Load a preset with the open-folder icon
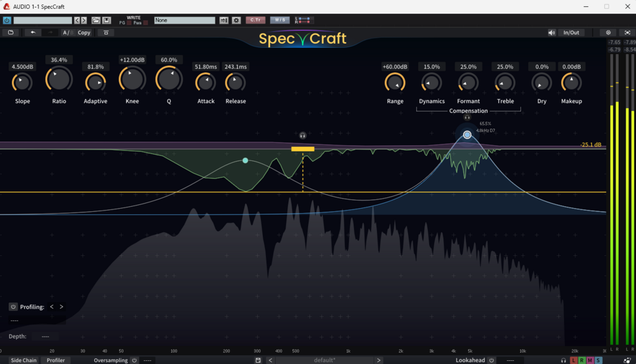This screenshot has height=364, width=636. (96, 20)
